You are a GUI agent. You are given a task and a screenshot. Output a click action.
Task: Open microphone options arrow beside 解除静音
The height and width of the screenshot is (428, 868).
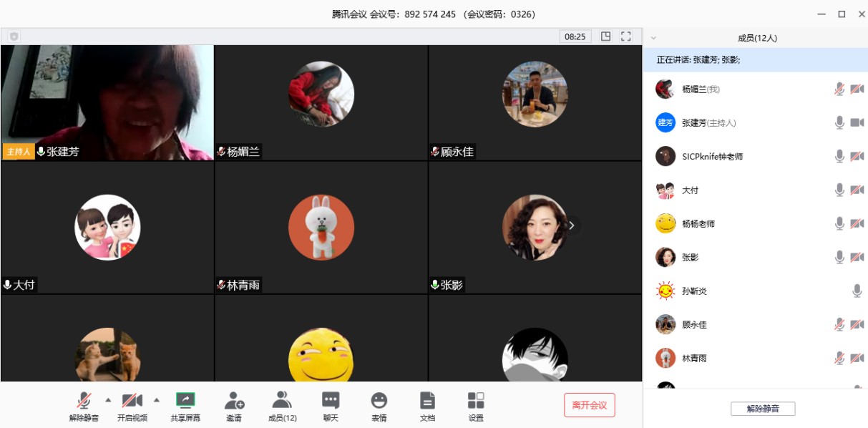[108, 399]
